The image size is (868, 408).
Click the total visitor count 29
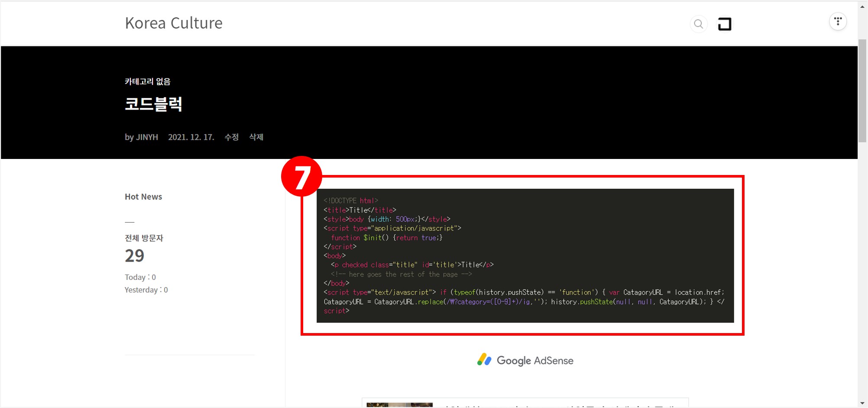coord(134,256)
